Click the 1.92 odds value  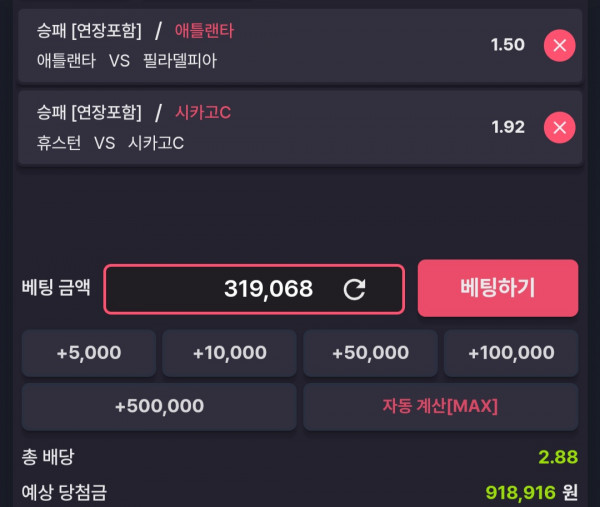coord(508,127)
